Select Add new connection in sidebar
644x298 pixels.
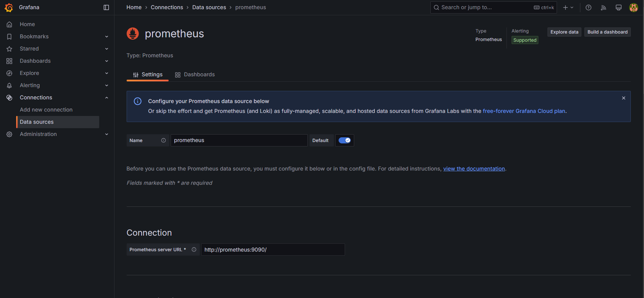pyautogui.click(x=46, y=110)
